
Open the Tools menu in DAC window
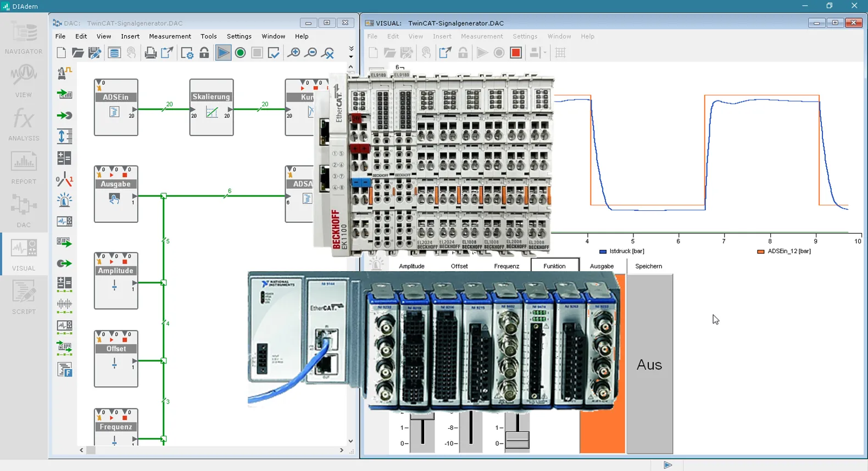pos(209,36)
